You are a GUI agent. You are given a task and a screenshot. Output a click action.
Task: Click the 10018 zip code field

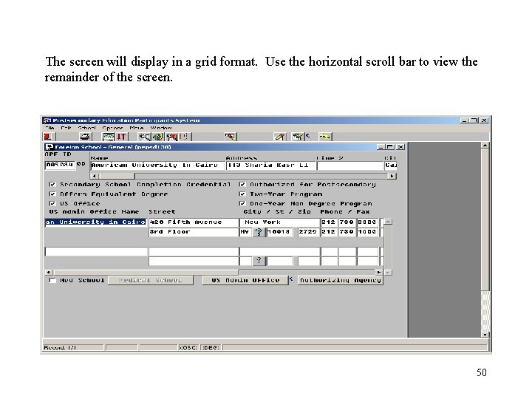click(x=279, y=232)
